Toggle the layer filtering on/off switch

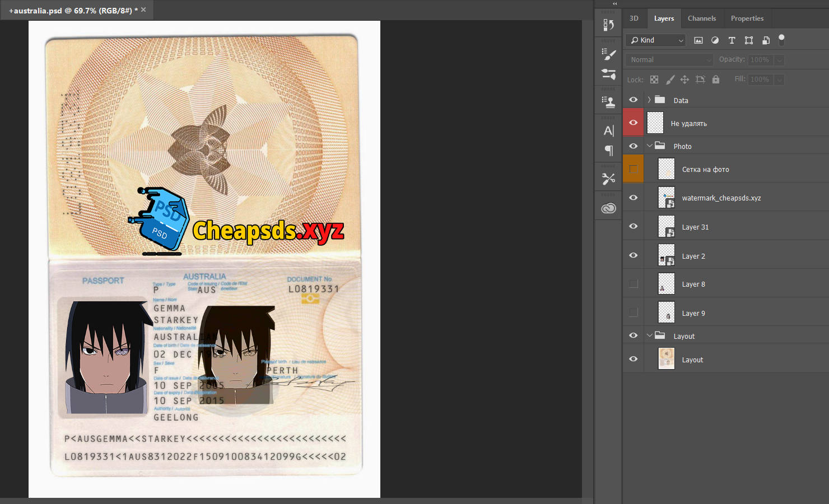(x=781, y=40)
